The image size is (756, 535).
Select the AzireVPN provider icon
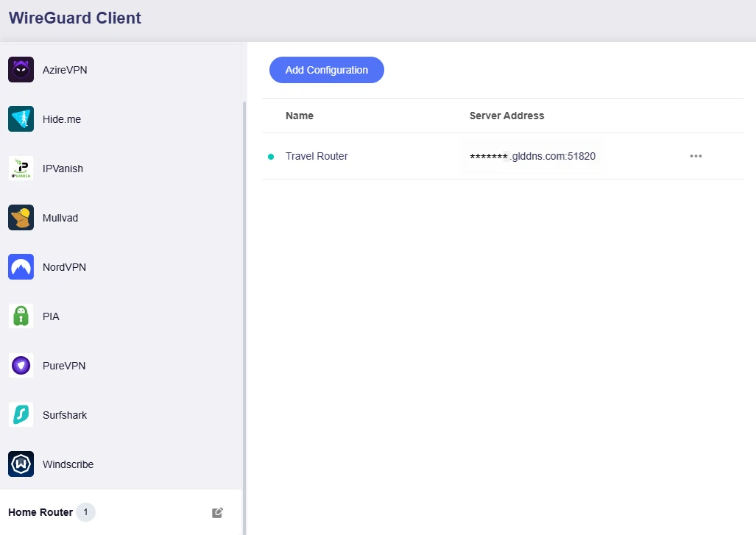click(x=21, y=69)
